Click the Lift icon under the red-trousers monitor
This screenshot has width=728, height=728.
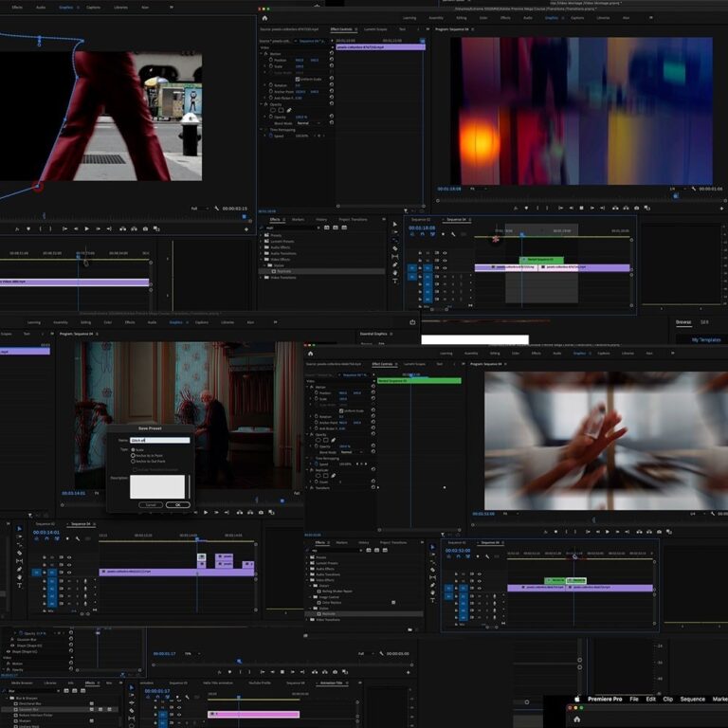click(122, 228)
